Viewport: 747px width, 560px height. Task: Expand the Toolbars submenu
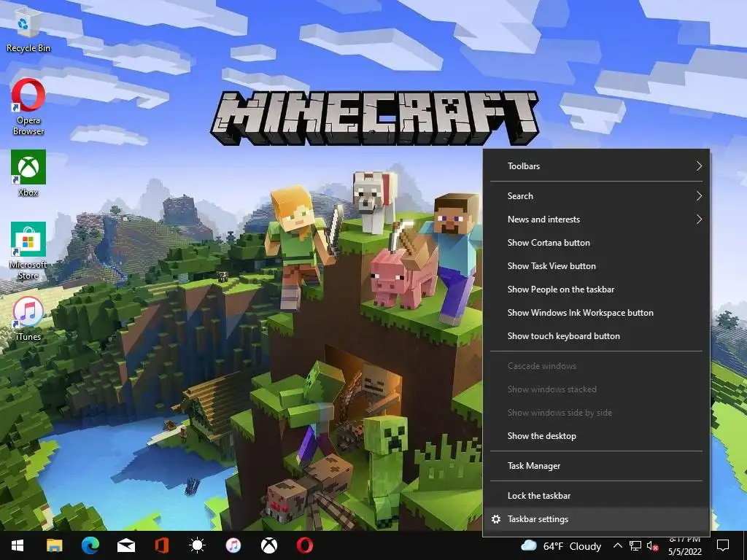coord(597,166)
